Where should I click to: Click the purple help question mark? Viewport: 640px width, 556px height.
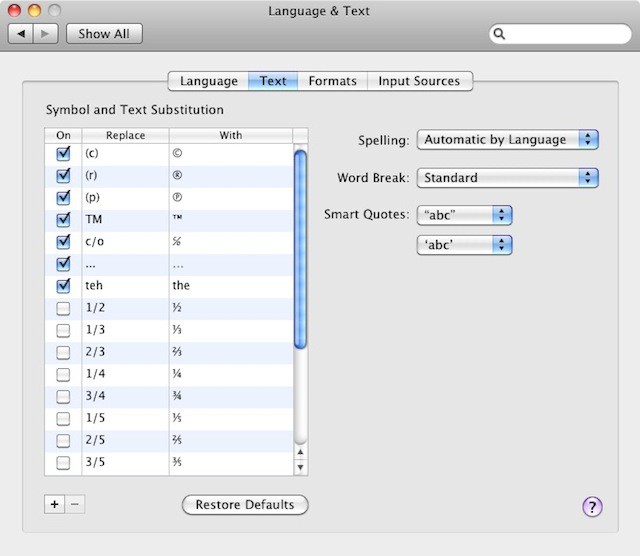(x=592, y=506)
